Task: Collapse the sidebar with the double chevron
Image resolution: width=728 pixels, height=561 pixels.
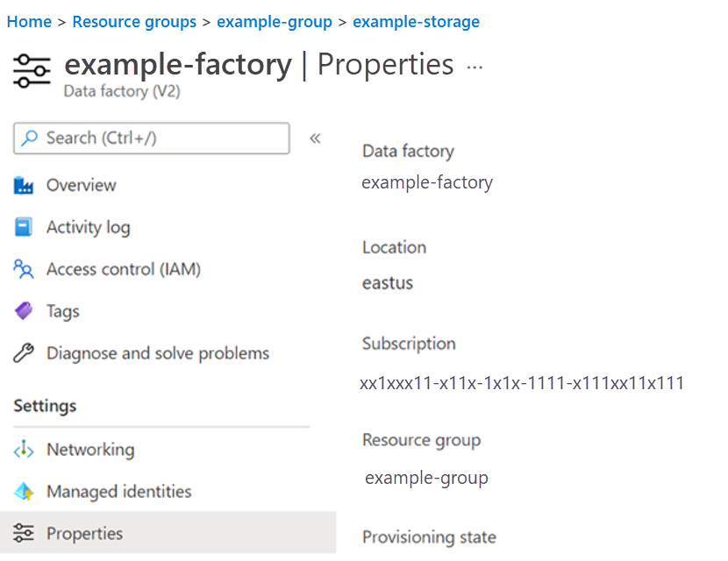Action: (x=315, y=138)
